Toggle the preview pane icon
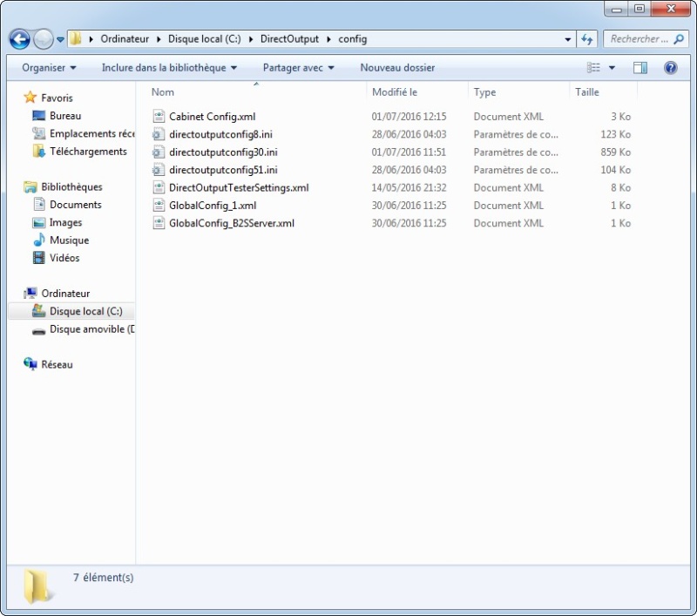The image size is (697, 616). point(640,68)
